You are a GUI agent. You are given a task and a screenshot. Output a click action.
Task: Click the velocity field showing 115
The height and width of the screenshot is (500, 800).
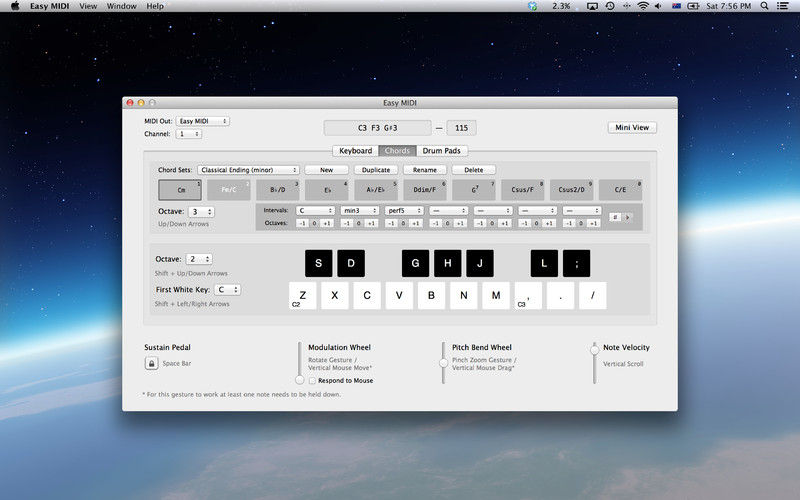(461, 128)
